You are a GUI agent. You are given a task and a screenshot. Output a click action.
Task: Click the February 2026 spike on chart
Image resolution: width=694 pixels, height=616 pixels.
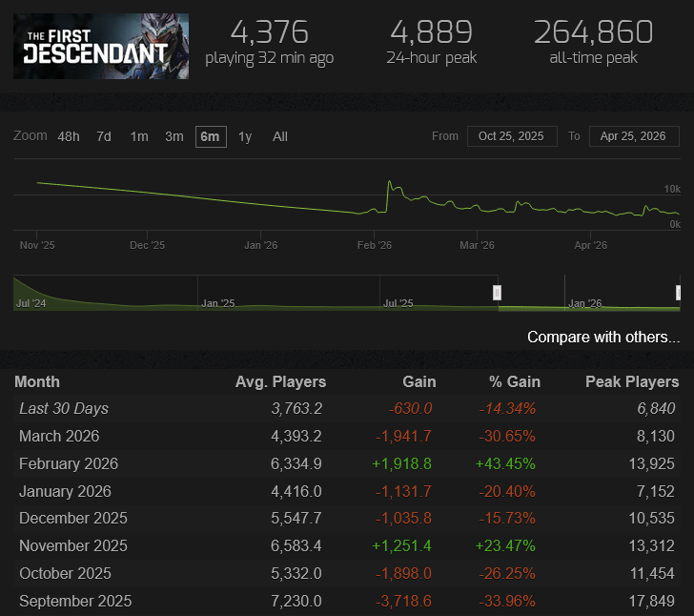[x=390, y=181]
